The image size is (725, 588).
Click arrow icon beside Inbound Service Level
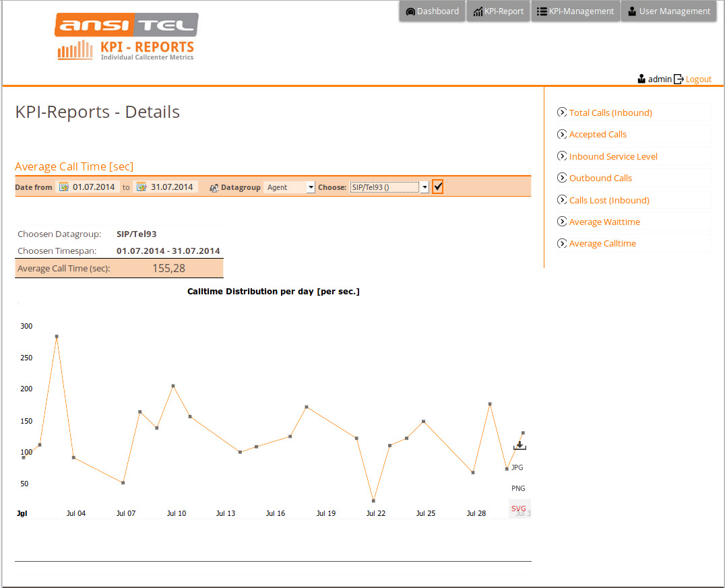pyautogui.click(x=562, y=156)
